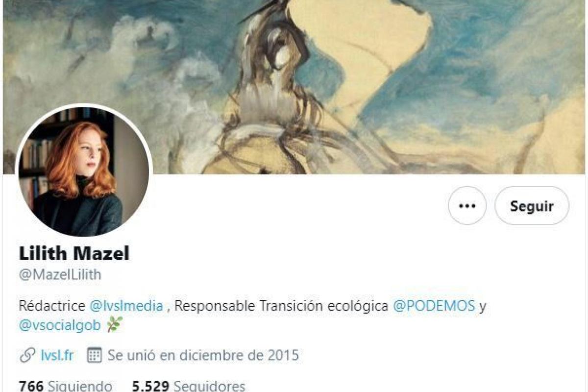Click the Seguir follow button
The height and width of the screenshot is (392, 588).
[532, 206]
